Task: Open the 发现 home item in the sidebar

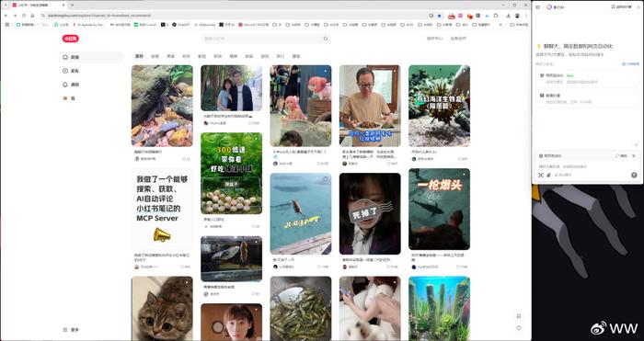Action: click(91, 57)
